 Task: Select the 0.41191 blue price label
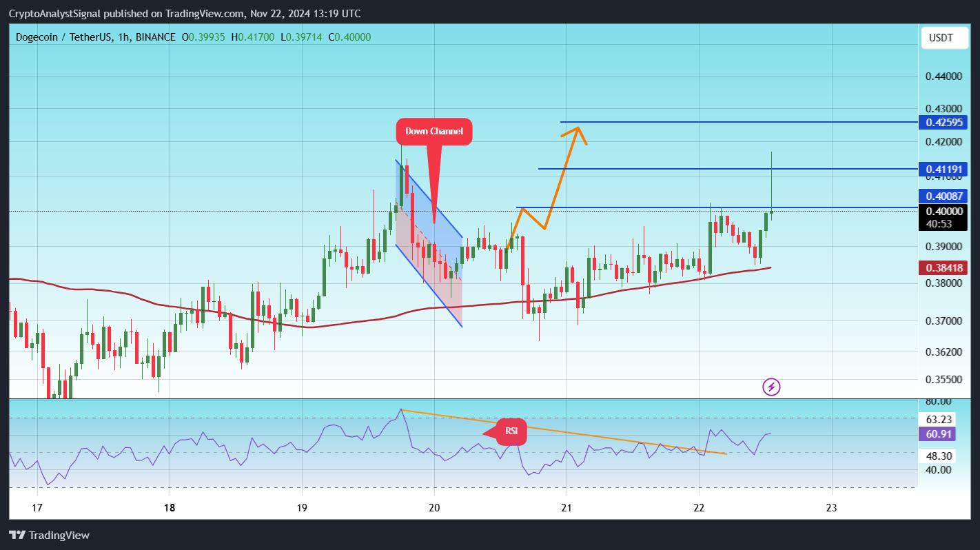943,169
